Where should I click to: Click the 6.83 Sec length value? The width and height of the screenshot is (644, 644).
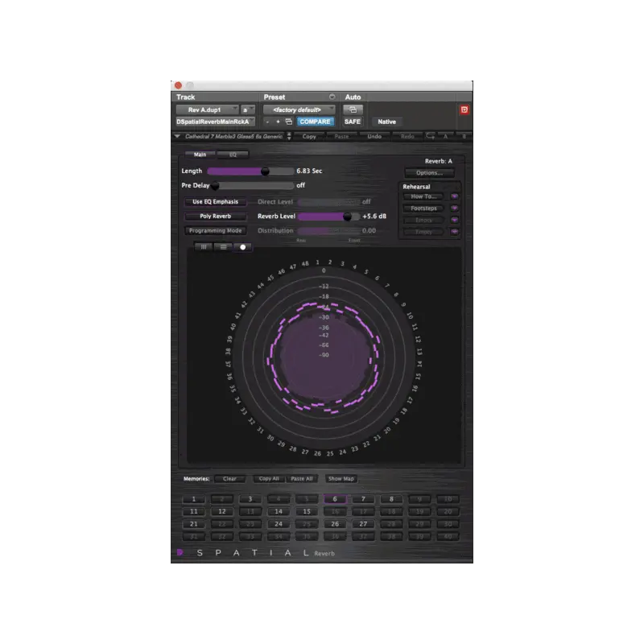click(309, 171)
